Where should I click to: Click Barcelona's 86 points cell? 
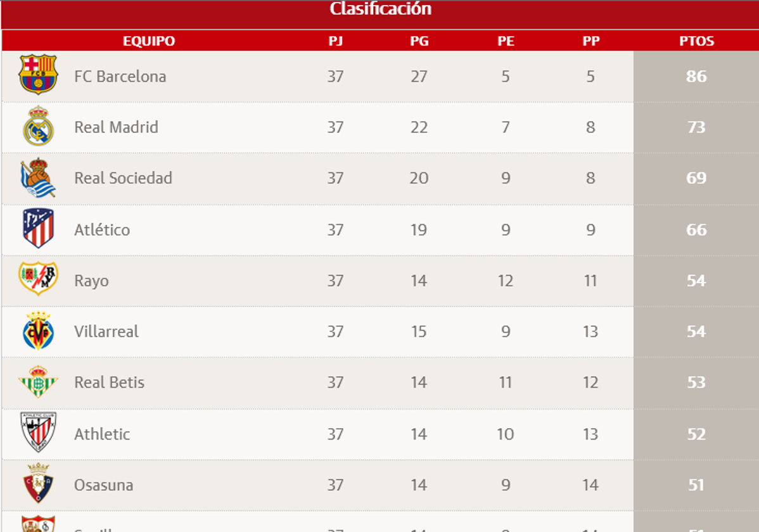pyautogui.click(x=696, y=77)
